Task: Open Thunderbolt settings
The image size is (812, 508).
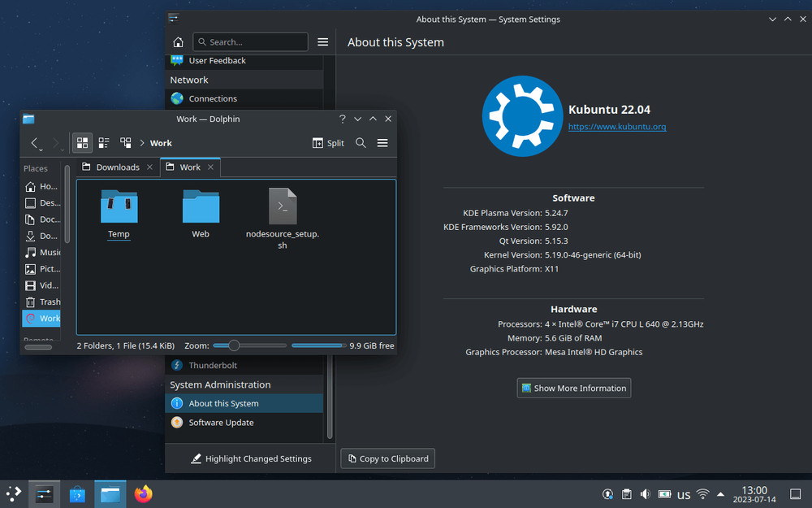Action: click(244, 365)
